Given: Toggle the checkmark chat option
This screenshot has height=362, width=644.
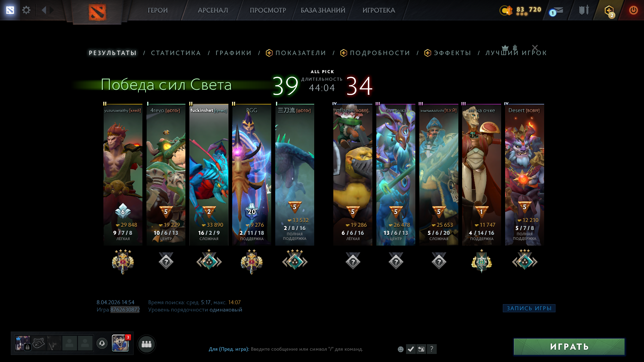Looking at the screenshot, I should pos(411,349).
